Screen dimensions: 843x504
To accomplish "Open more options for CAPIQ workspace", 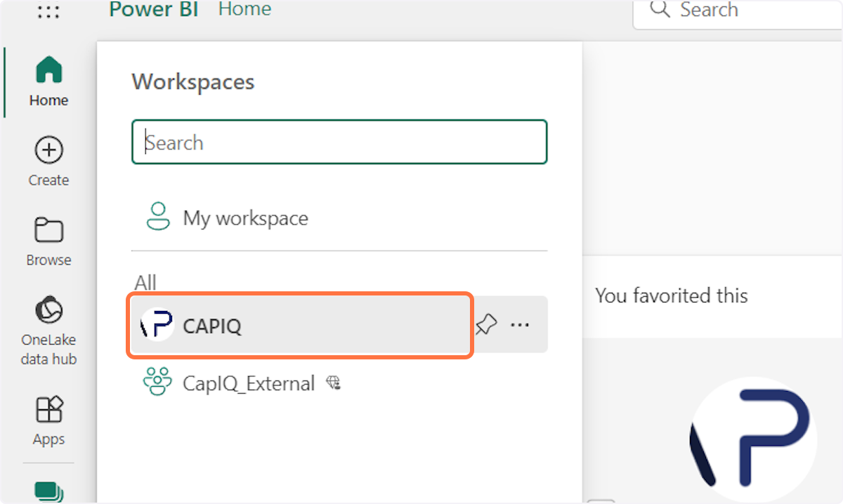I will tap(520, 325).
